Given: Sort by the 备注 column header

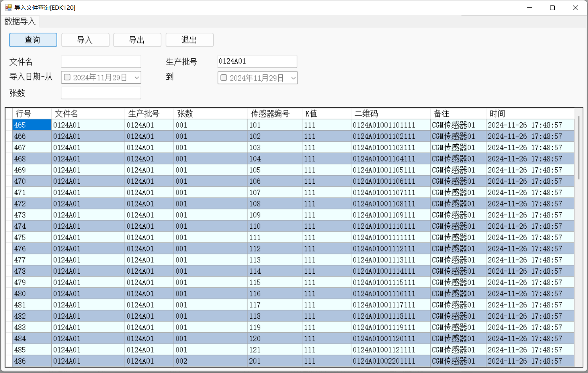Looking at the screenshot, I should point(458,114).
